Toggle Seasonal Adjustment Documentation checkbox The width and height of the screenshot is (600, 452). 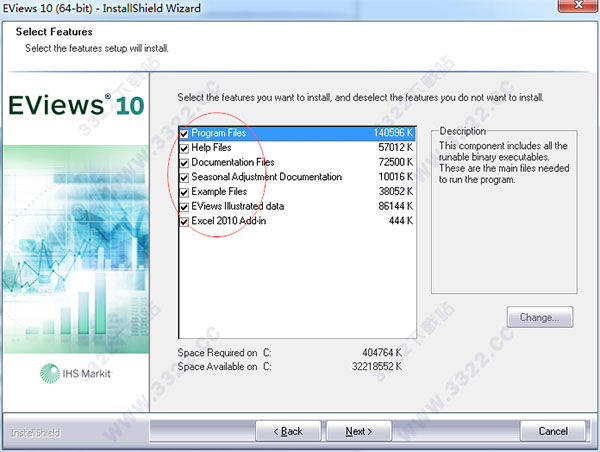pos(184,178)
